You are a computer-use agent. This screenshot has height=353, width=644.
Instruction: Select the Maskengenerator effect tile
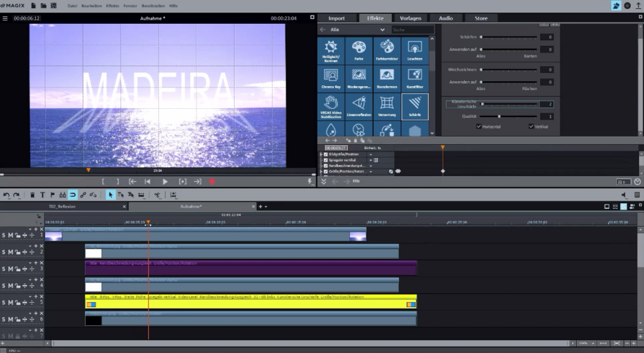359,79
